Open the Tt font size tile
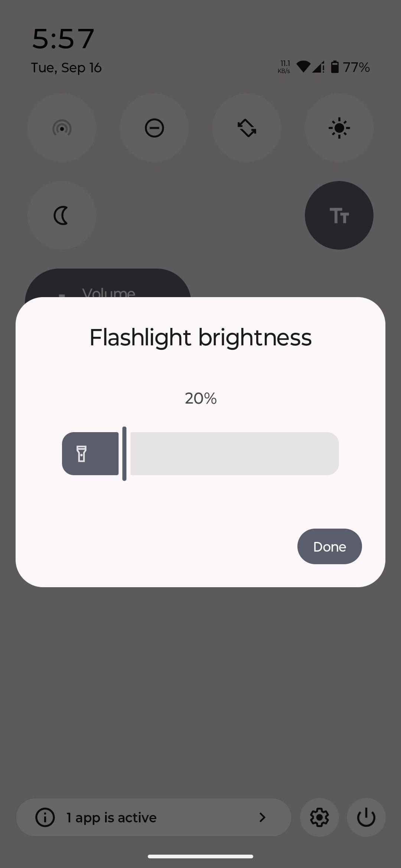Screen dimensions: 401x868 point(339,216)
